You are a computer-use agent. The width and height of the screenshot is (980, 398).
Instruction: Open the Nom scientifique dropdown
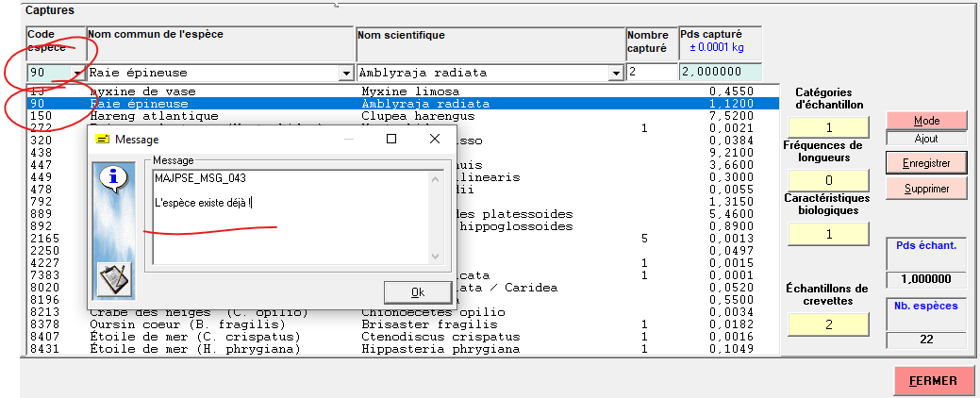(x=618, y=74)
